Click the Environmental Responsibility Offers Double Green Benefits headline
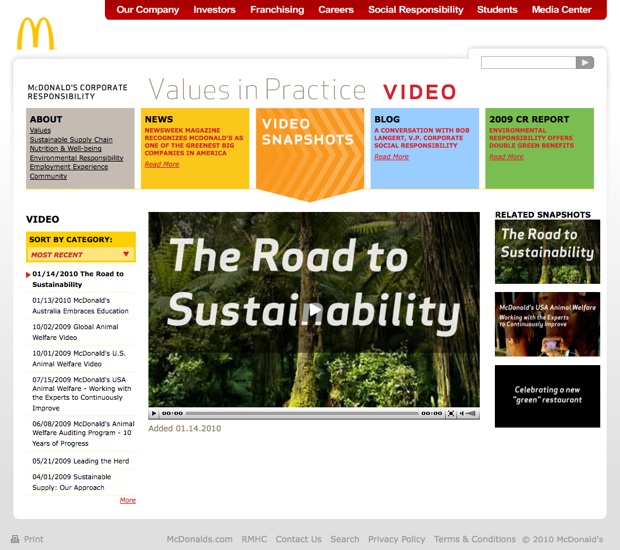Image resolution: width=620 pixels, height=550 pixels. [531, 138]
